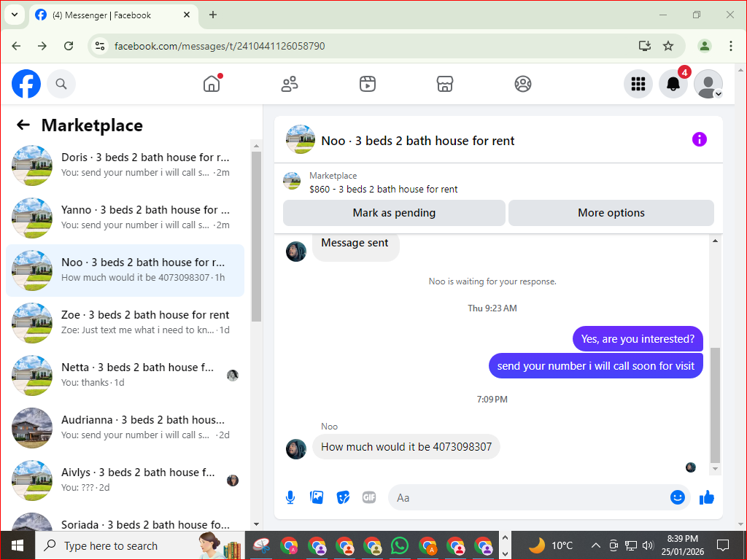This screenshot has width=747, height=560.
Task: Click the address bar URL
Action: pos(220,46)
